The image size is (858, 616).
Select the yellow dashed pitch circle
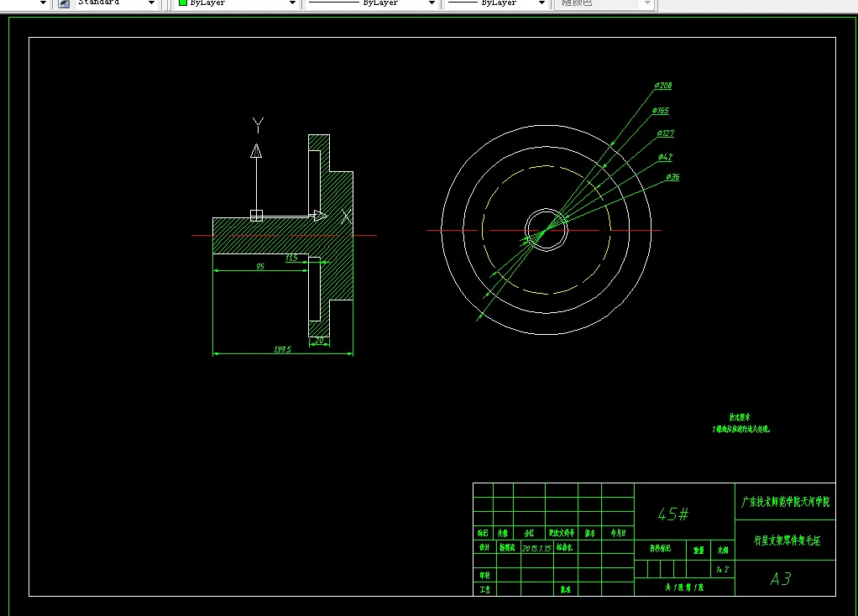[x=483, y=230]
